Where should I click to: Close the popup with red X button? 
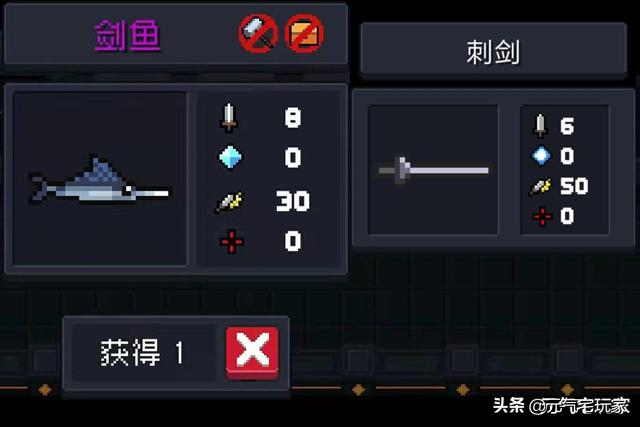[x=252, y=353]
